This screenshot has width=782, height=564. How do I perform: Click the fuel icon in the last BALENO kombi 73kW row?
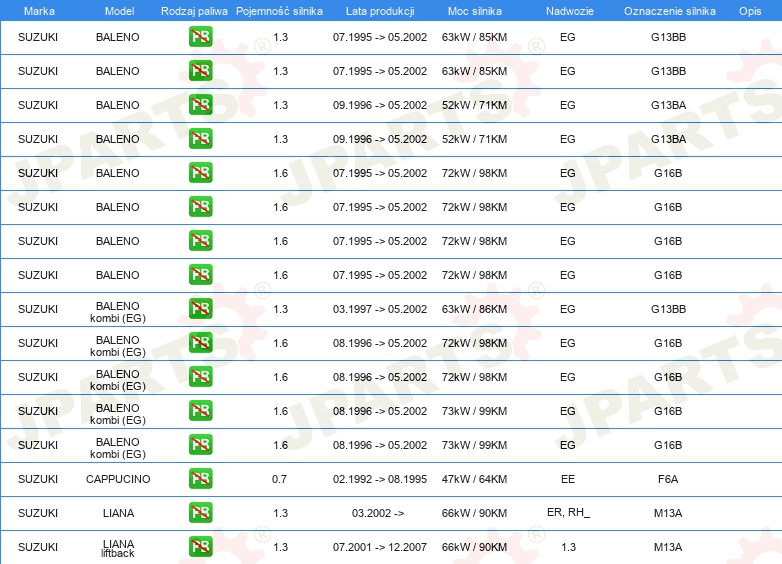[x=200, y=444]
